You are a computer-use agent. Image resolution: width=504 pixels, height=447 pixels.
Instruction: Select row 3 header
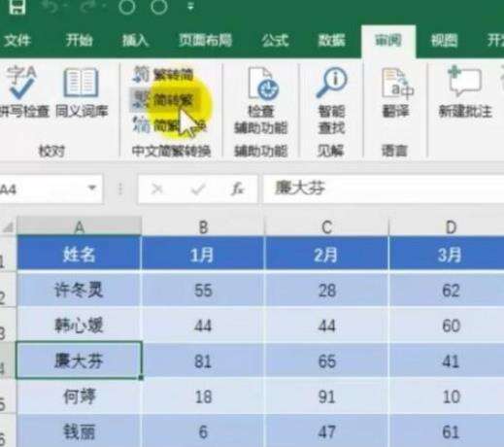point(8,326)
